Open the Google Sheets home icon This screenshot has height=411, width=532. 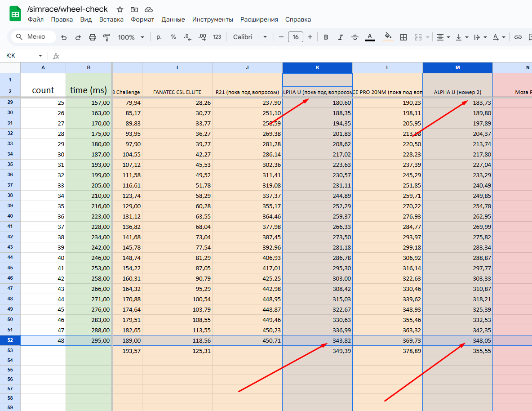pos(15,14)
